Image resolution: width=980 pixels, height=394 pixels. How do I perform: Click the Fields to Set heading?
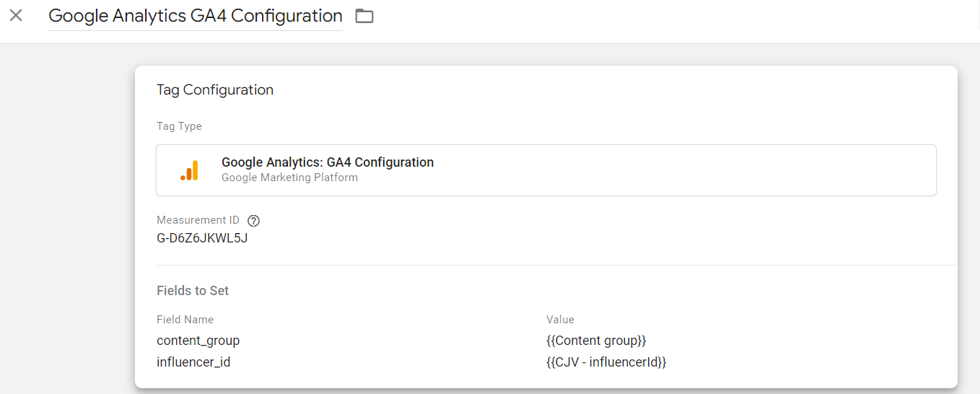pos(193,291)
